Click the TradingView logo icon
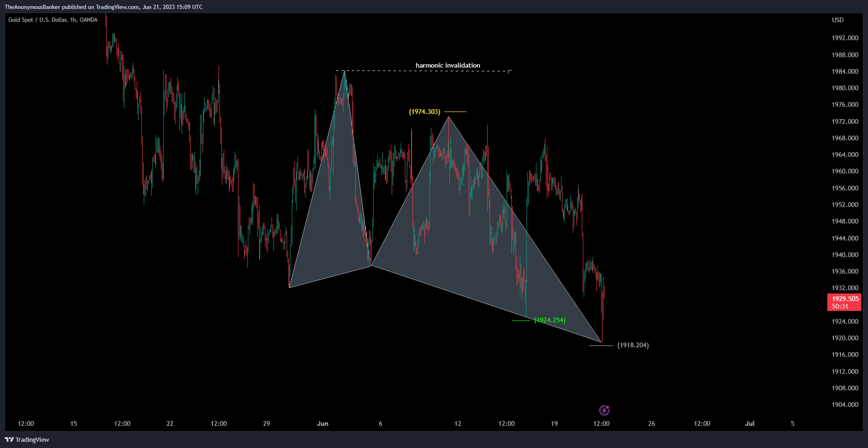This screenshot has width=868, height=448. click(9, 439)
